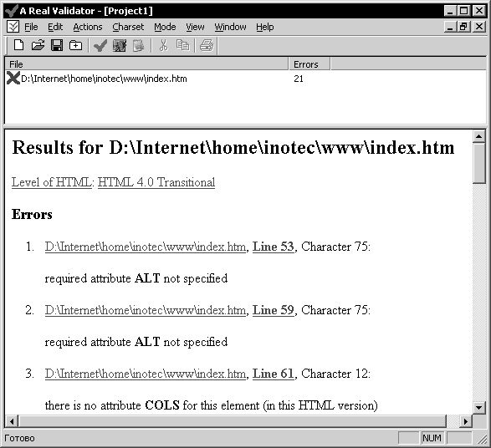Viewport: 491px width, 448px height.
Task: Open the Line 61 link
Action: [273, 374]
